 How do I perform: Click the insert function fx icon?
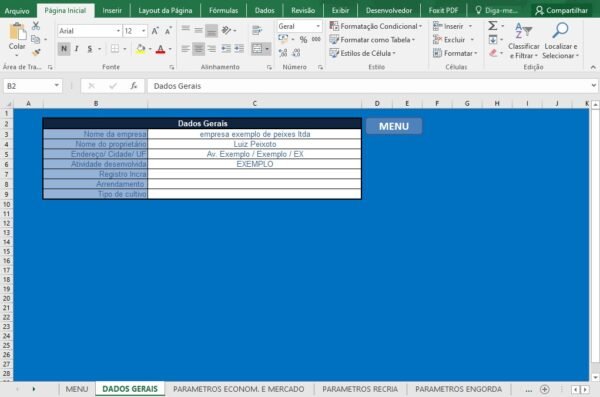pos(134,86)
